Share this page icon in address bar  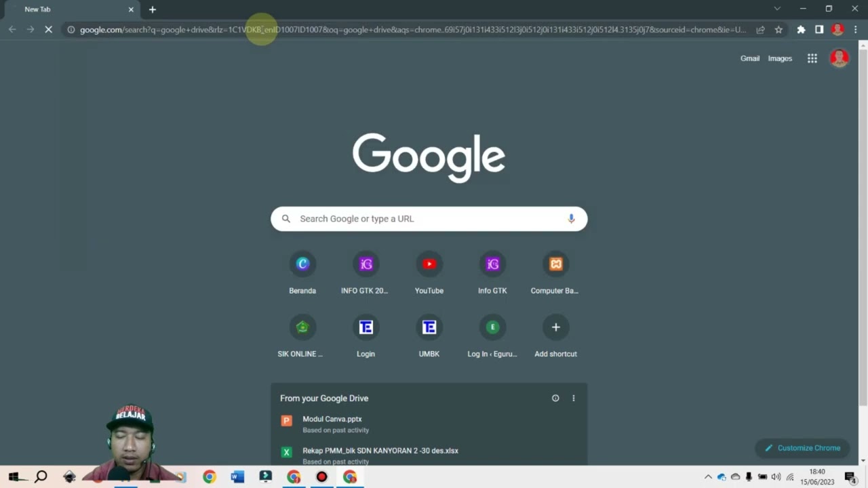(x=760, y=30)
